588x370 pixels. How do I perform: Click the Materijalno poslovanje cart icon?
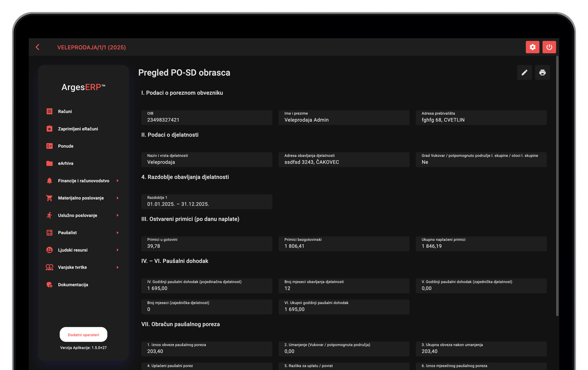(50, 198)
